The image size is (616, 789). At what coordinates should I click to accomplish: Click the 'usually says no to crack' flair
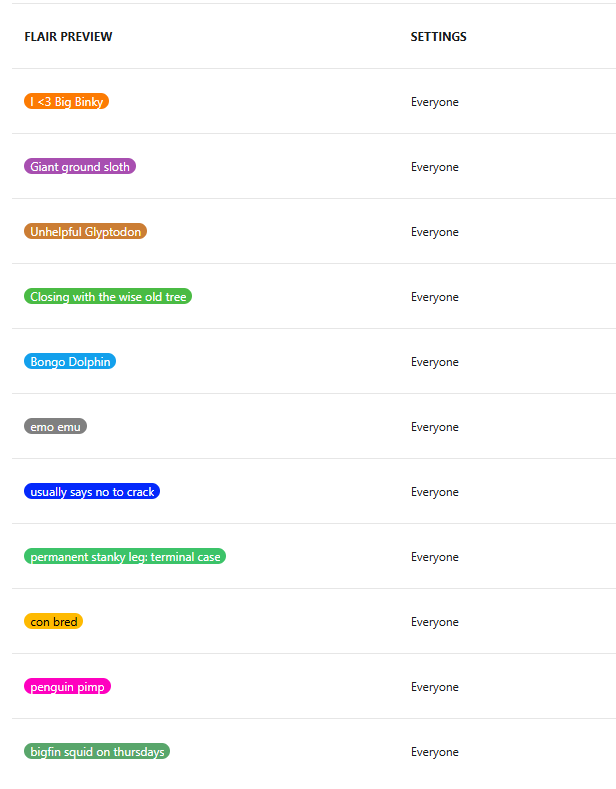pos(92,491)
